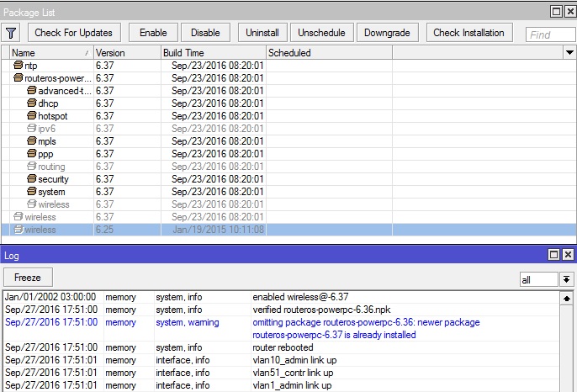Screen dimensions: 577x392
Task: Click the disabled ipv6 package icon
Action: [32, 128]
